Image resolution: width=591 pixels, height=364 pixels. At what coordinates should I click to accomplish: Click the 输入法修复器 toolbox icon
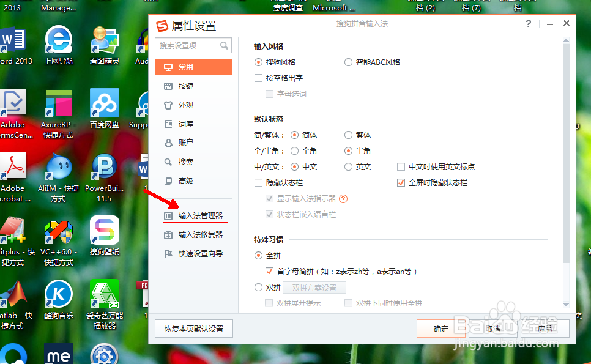pos(168,235)
